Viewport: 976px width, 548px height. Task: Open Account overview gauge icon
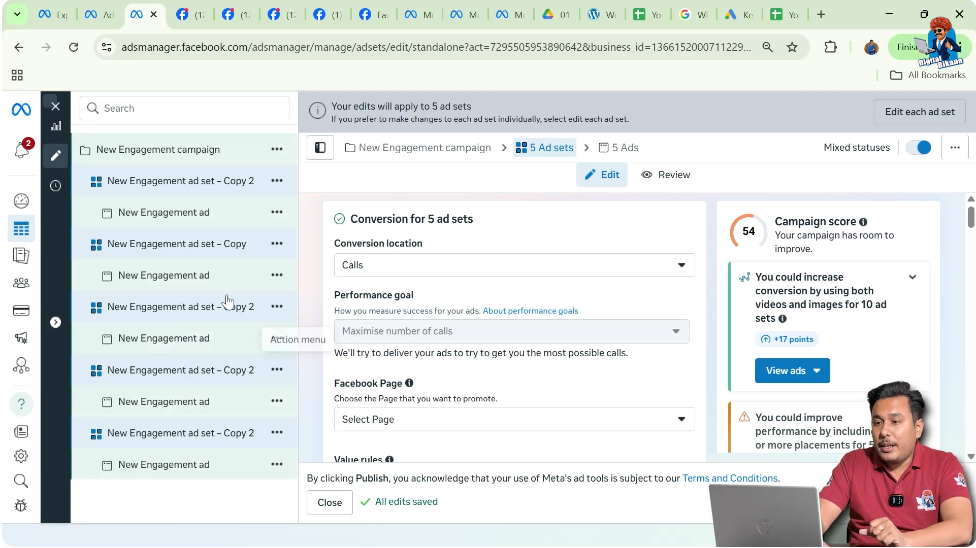click(x=21, y=201)
